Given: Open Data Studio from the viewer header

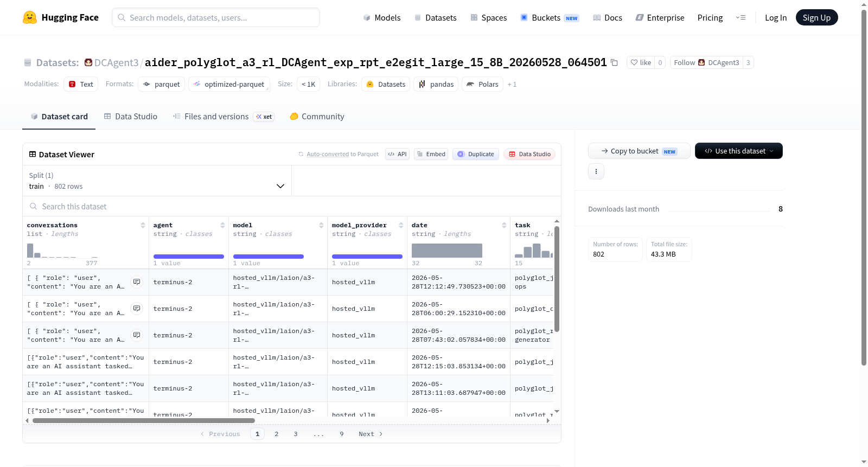Looking at the screenshot, I should click(x=529, y=154).
